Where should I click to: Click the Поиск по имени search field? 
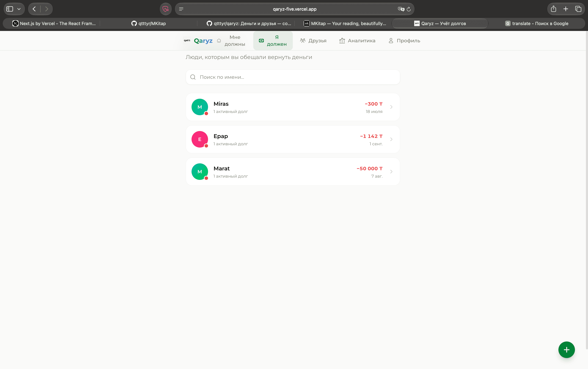[x=293, y=77]
